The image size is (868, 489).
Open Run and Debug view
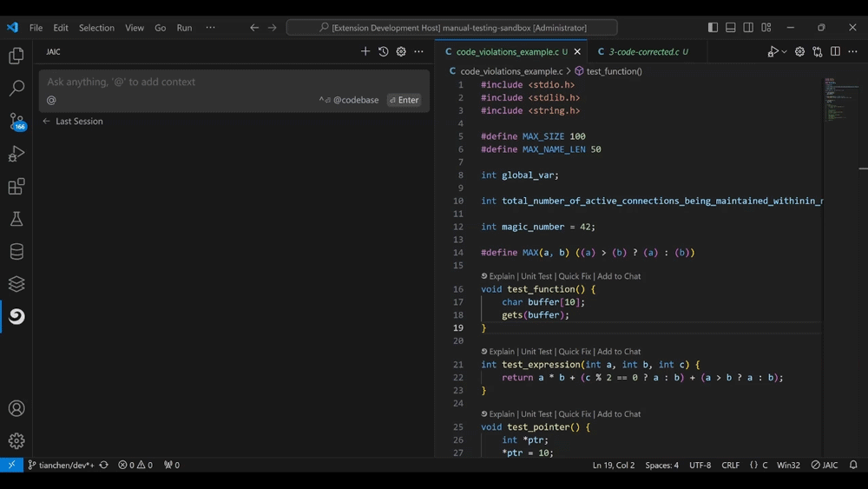(16, 154)
